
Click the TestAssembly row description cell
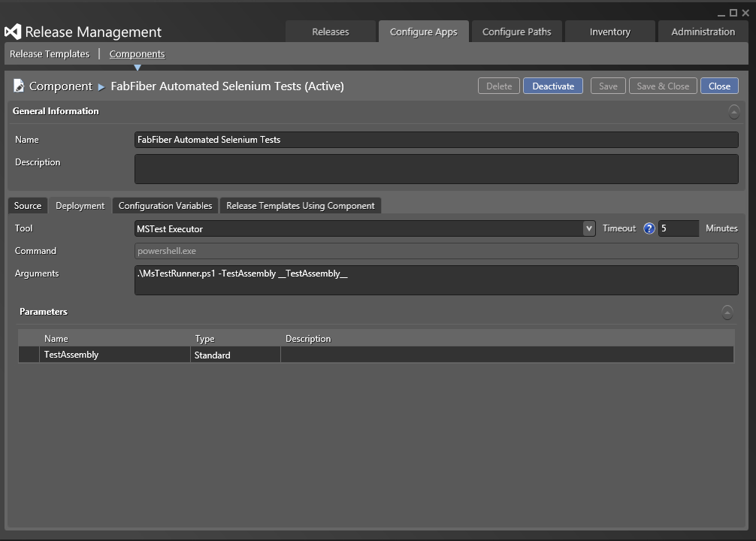pyautogui.click(x=507, y=355)
